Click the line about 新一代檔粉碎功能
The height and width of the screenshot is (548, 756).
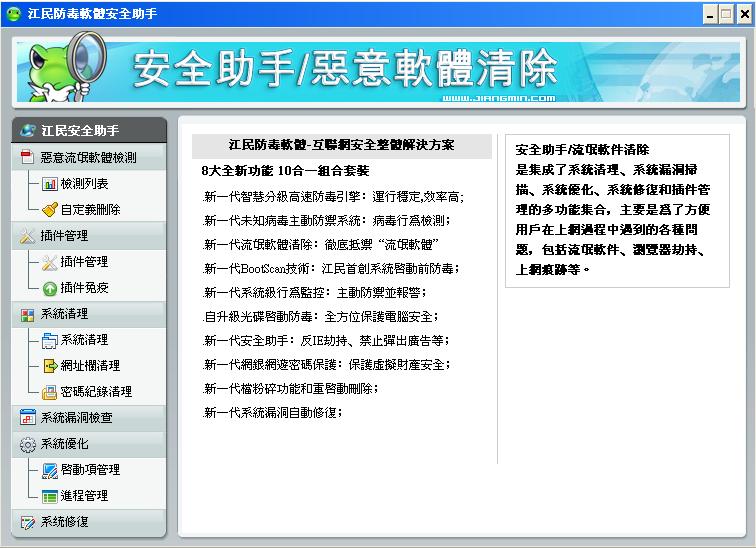[291, 388]
